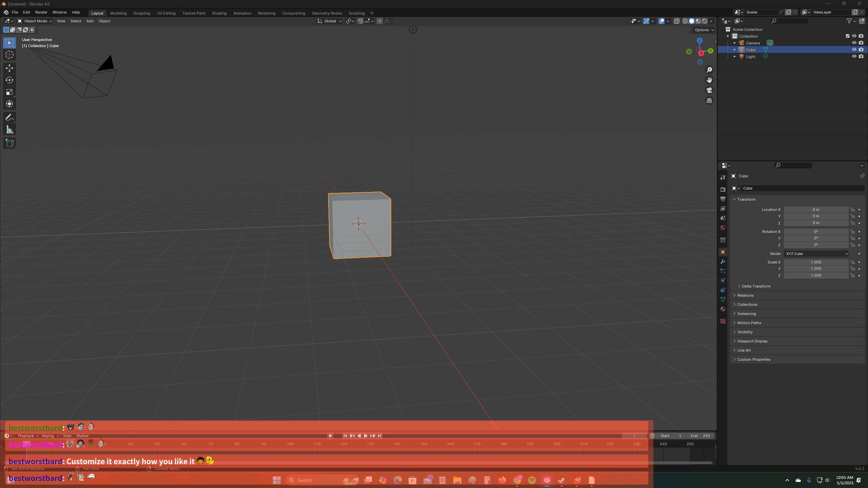This screenshot has width=868, height=488.
Task: Exclude Collection from view layer checkbox
Action: [848, 36]
